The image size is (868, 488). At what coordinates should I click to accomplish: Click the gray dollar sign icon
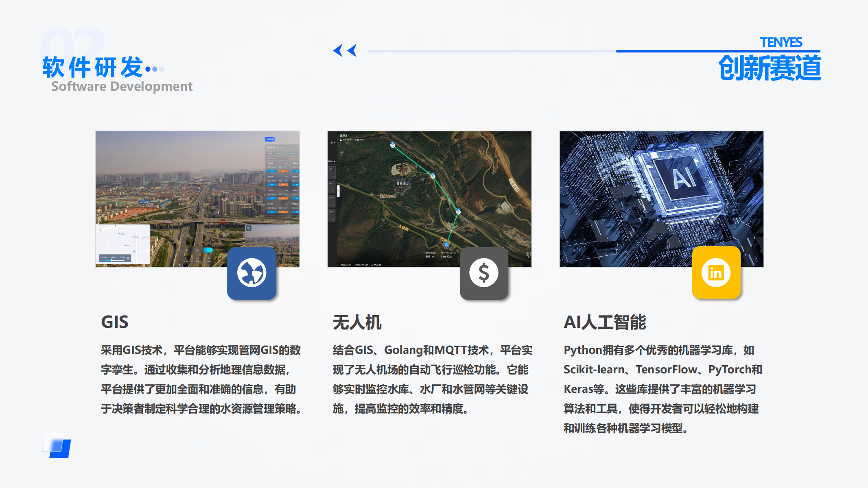point(483,273)
